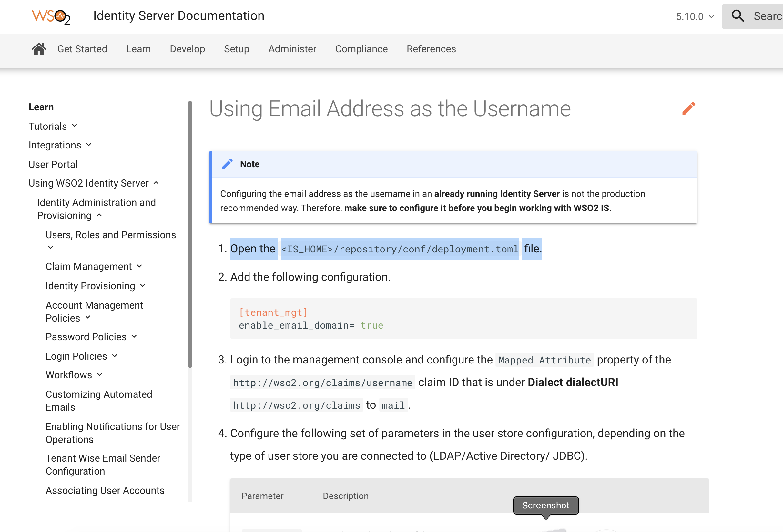This screenshot has height=532, width=783.
Task: Expand the Password Policies chevron
Action: 134,336
